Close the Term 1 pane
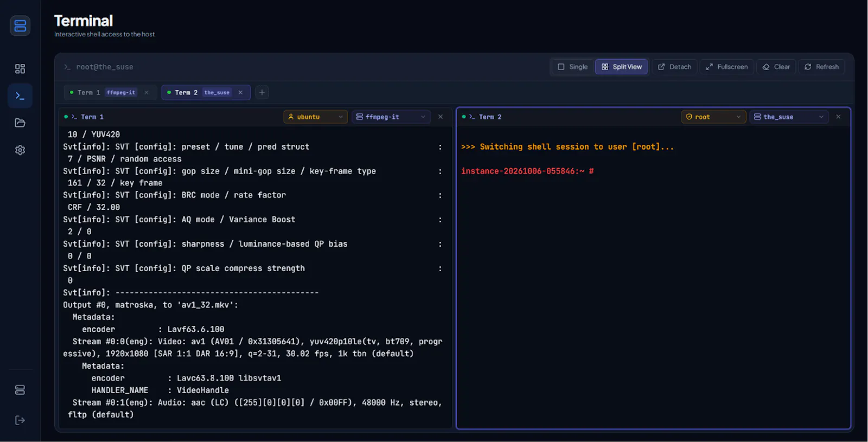This screenshot has width=868, height=442. point(441,117)
